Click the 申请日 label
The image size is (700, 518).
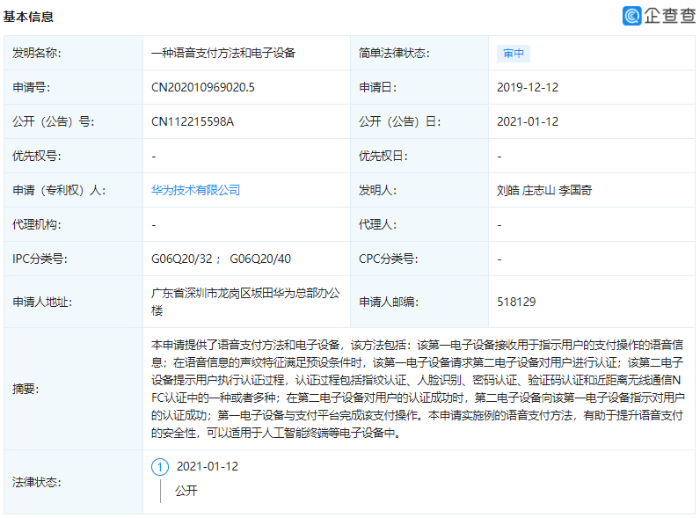pyautogui.click(x=378, y=88)
